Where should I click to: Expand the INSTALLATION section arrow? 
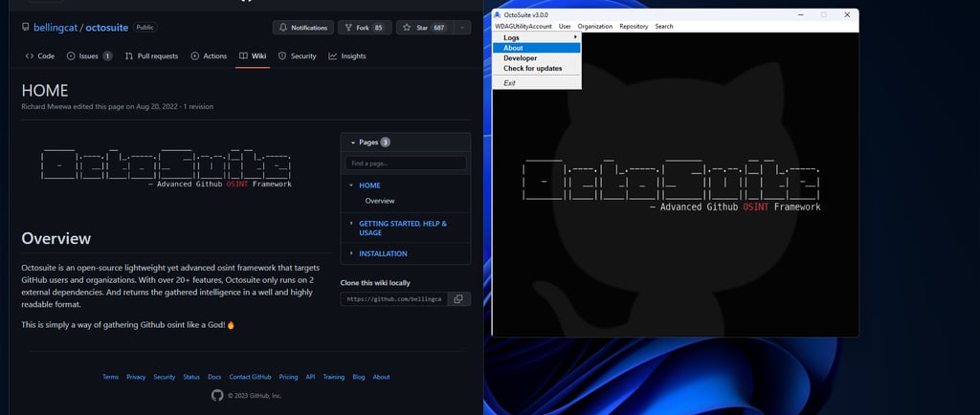tap(351, 253)
